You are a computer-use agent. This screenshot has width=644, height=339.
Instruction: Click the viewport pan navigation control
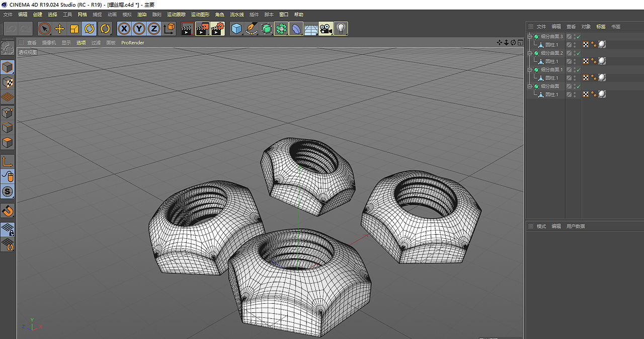pyautogui.click(x=500, y=43)
